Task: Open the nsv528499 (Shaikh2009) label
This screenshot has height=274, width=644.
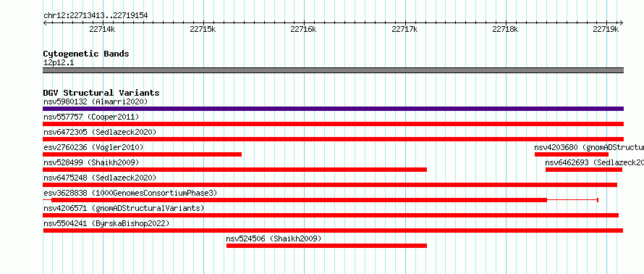Action: click(x=91, y=162)
